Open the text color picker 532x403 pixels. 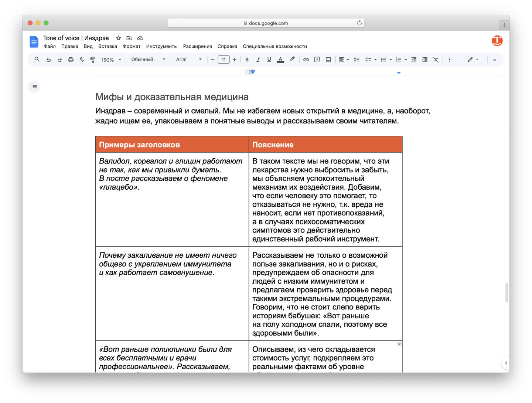click(x=280, y=60)
